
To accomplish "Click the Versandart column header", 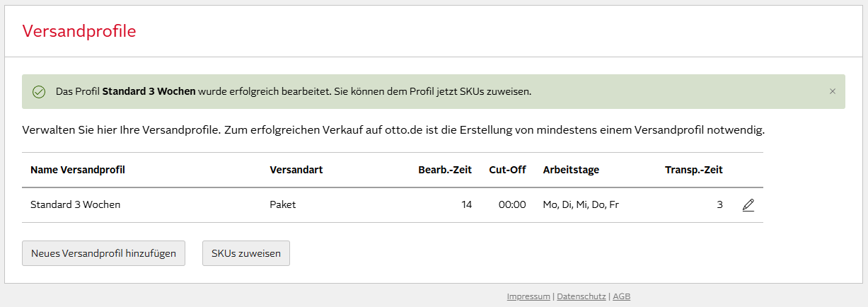I will [x=296, y=170].
